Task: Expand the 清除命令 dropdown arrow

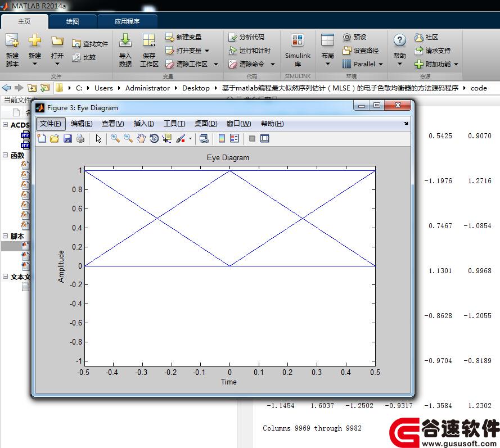Action: pos(273,64)
